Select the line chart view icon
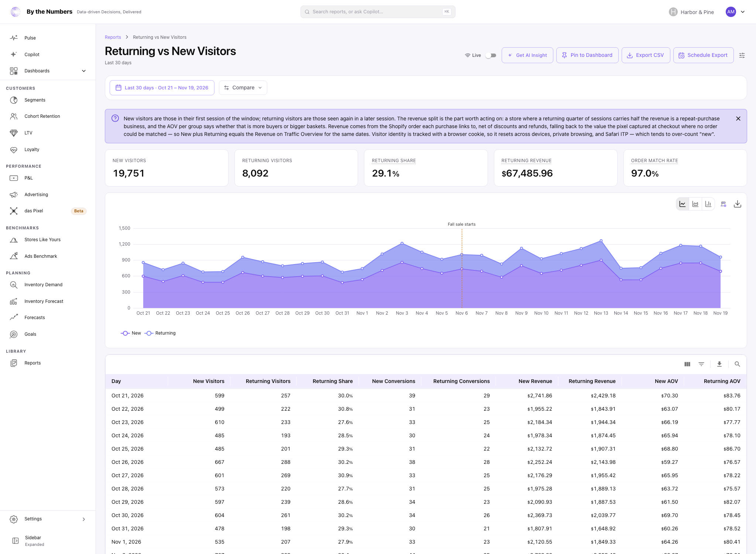This screenshot has width=756, height=554. click(683, 204)
